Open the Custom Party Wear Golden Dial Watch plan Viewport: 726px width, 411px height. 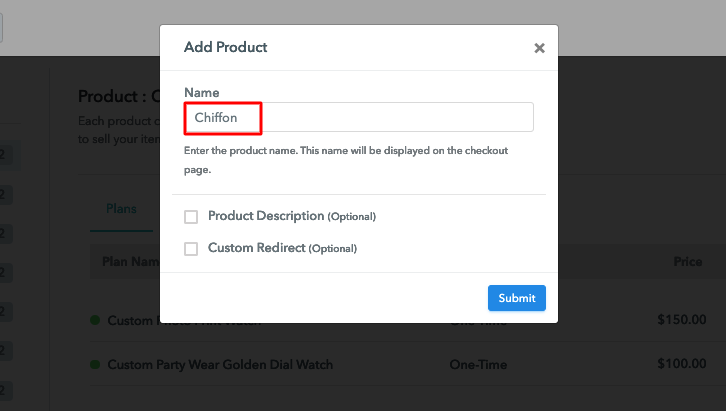[x=220, y=365]
